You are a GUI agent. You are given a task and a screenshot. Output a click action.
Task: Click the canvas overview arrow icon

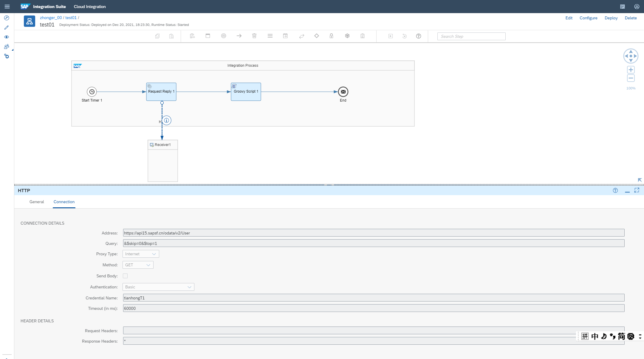click(640, 180)
